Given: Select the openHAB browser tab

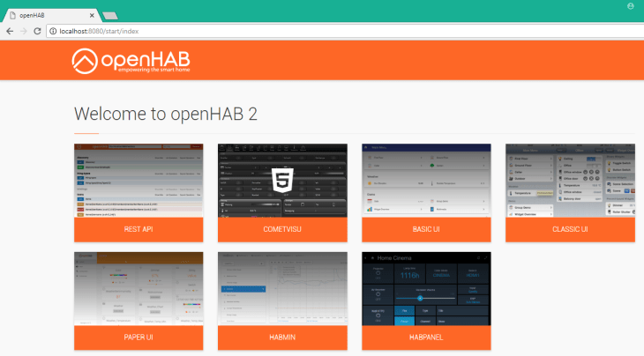Looking at the screenshot, I should [x=49, y=15].
